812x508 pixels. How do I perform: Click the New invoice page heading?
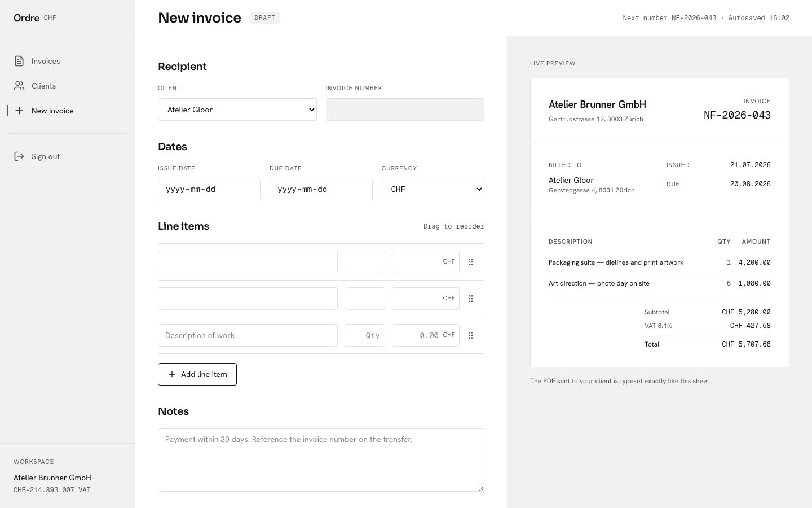point(200,18)
